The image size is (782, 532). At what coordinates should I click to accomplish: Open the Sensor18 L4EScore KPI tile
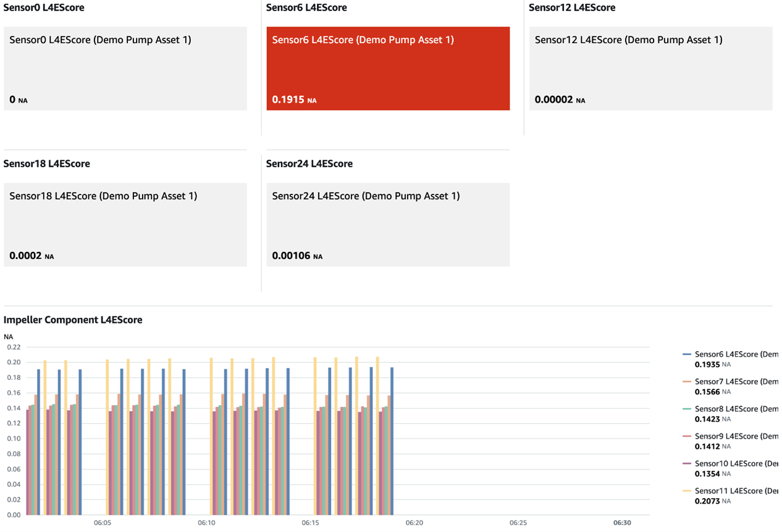click(125, 224)
